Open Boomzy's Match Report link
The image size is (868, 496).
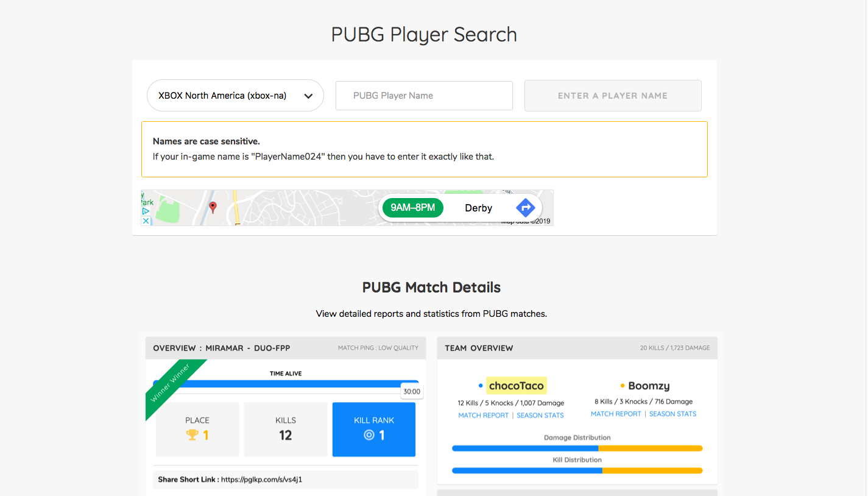click(616, 414)
